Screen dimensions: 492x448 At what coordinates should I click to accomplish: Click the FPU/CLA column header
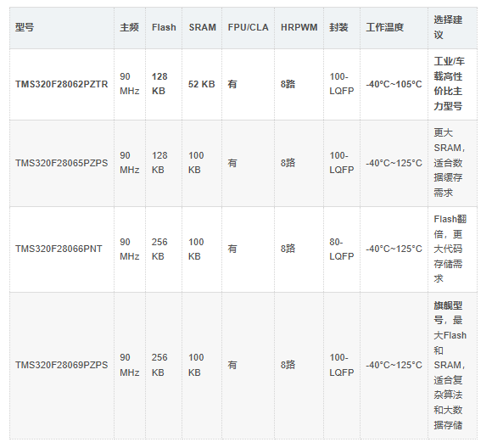[249, 27]
